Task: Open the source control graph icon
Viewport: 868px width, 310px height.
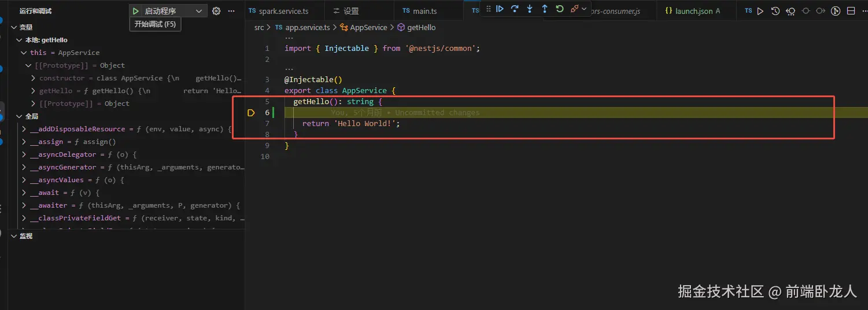Action: coord(836,11)
